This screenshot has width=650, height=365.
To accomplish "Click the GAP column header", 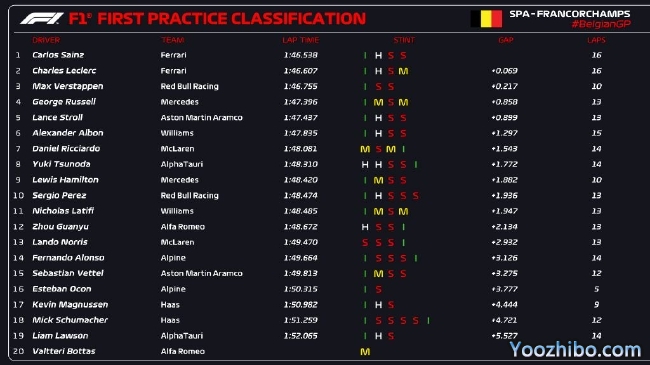I will point(506,40).
